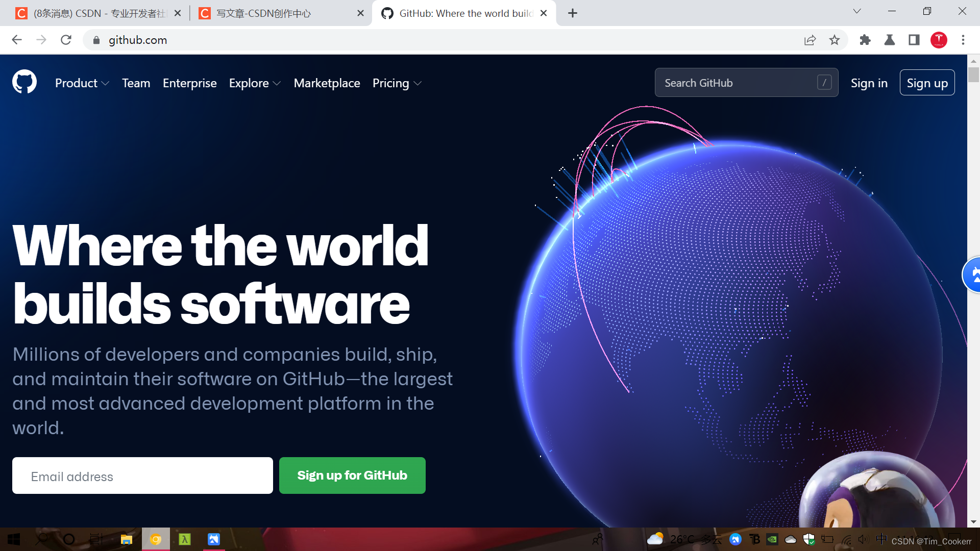Image resolution: width=980 pixels, height=551 pixels.
Task: Toggle the browser side panel icon
Action: [914, 40]
